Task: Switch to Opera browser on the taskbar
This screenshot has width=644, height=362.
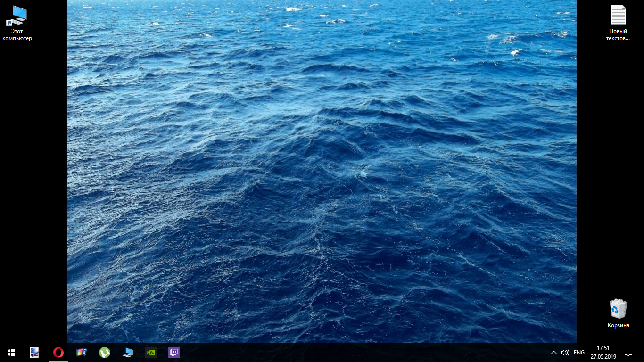Action: pos(58,352)
